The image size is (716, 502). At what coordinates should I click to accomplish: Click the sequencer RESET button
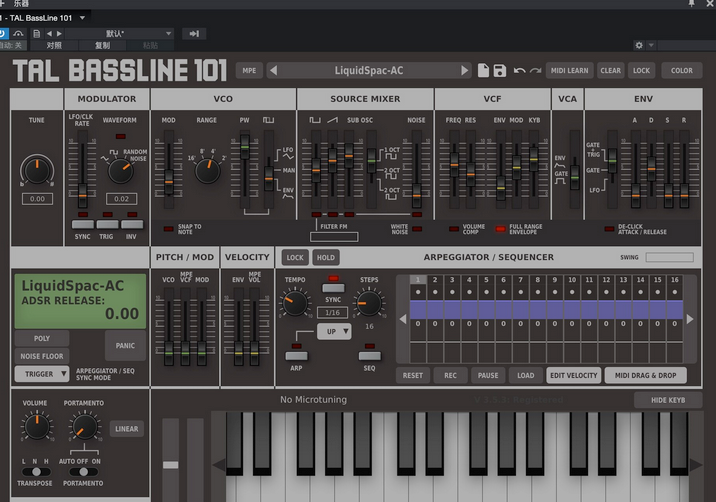413,375
